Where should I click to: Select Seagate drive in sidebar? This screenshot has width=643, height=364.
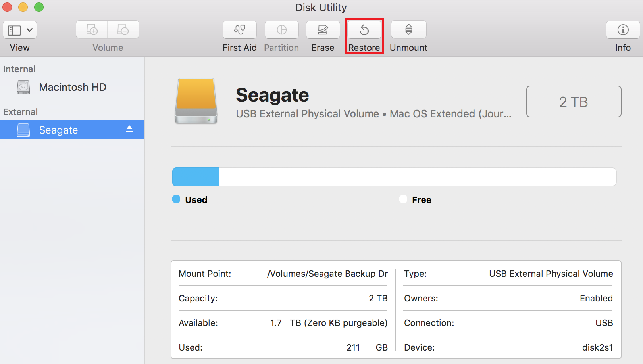coord(72,130)
